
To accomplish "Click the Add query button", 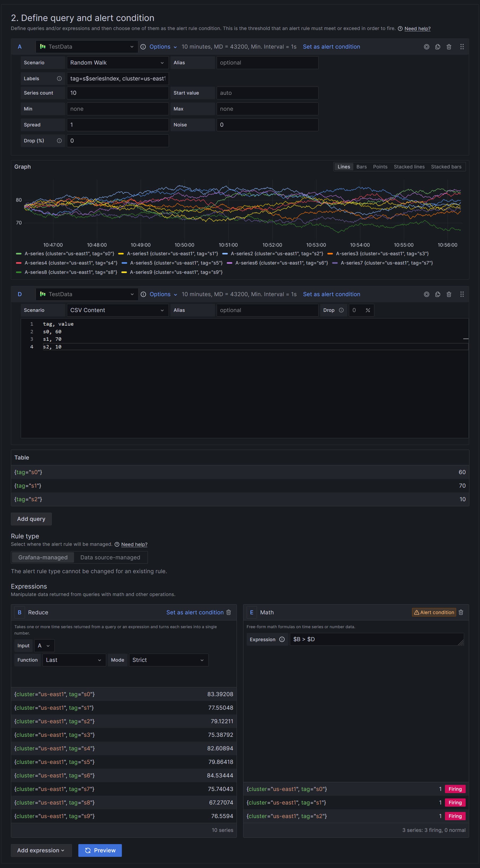I will pos(31,519).
